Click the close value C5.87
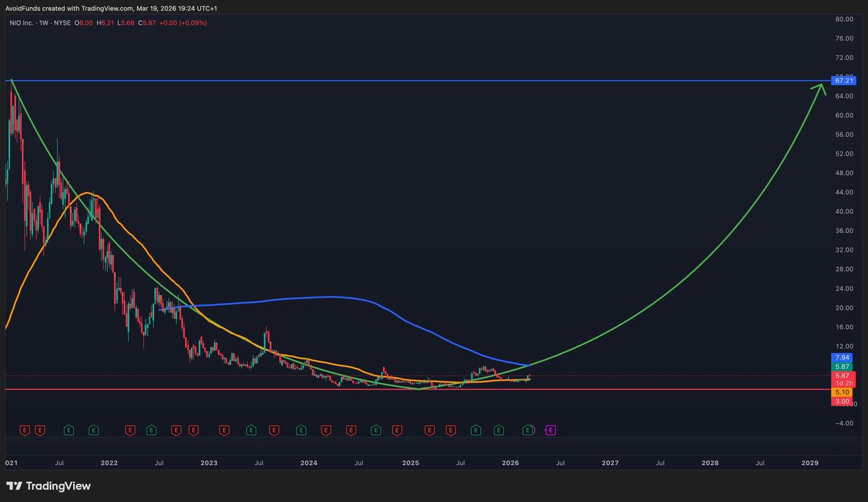868x502 pixels. click(147, 23)
